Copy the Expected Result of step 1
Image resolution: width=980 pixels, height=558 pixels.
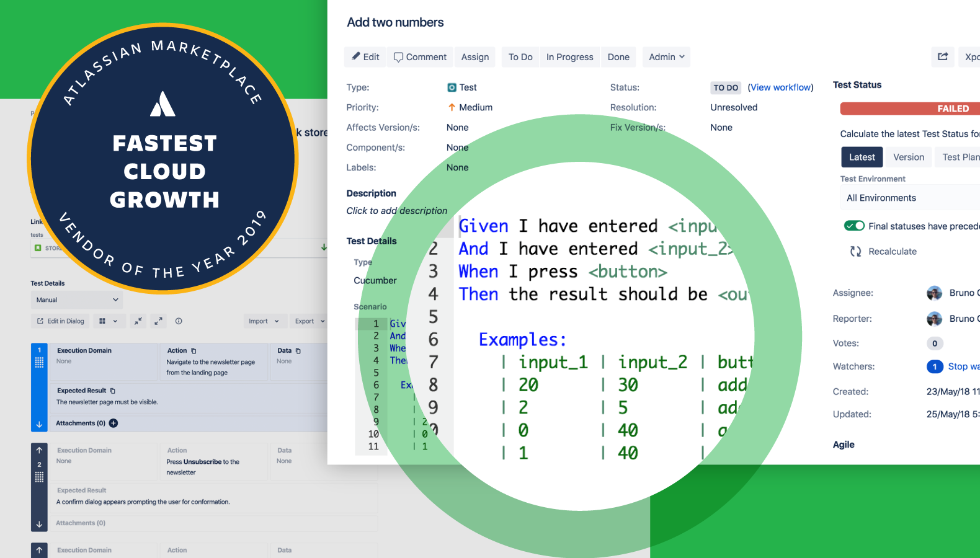click(x=113, y=391)
